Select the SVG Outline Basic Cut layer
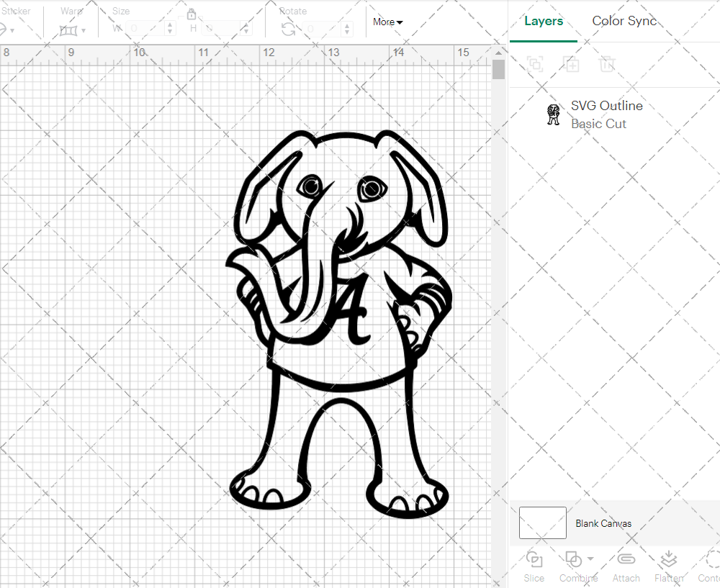Viewport: 720px width, 588px height. coord(606,114)
